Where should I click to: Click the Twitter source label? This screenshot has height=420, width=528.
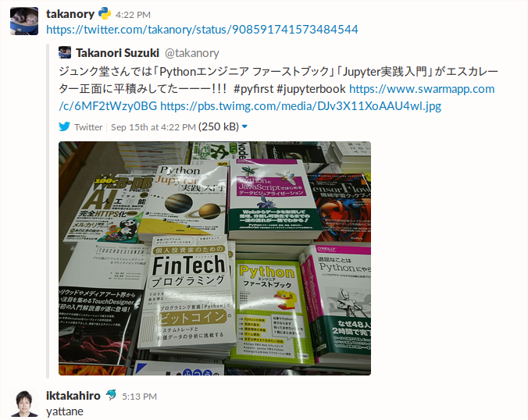[88, 127]
